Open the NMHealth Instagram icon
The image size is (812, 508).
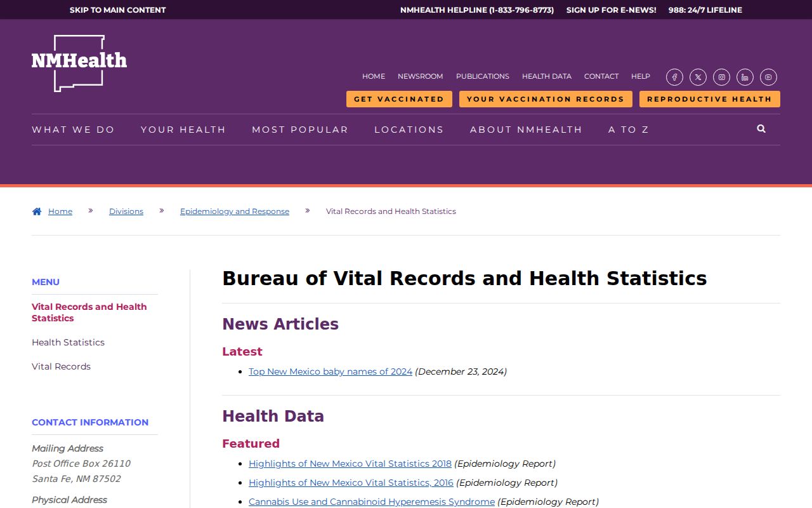(721, 77)
